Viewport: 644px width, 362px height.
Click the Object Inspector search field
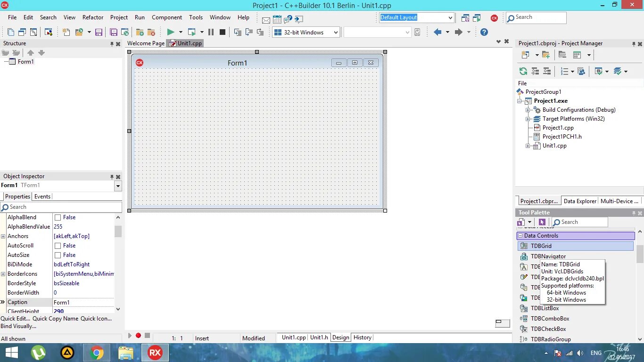(x=61, y=207)
